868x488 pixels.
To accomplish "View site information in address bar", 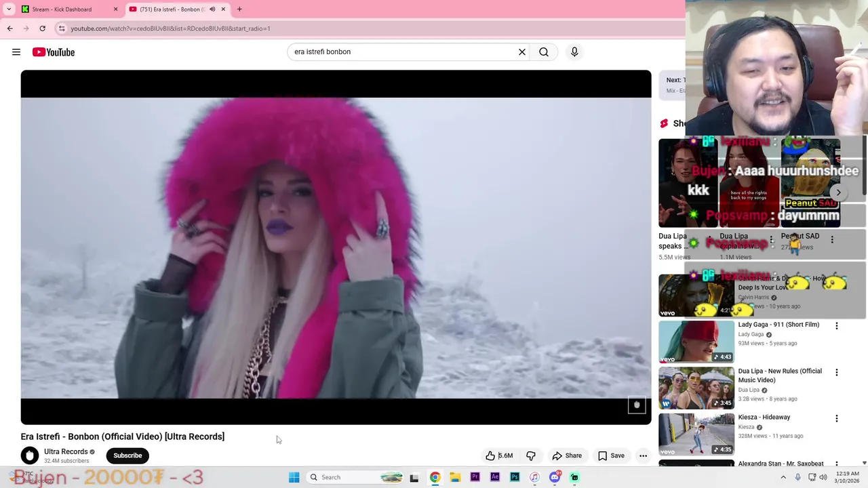I will pos(62,28).
